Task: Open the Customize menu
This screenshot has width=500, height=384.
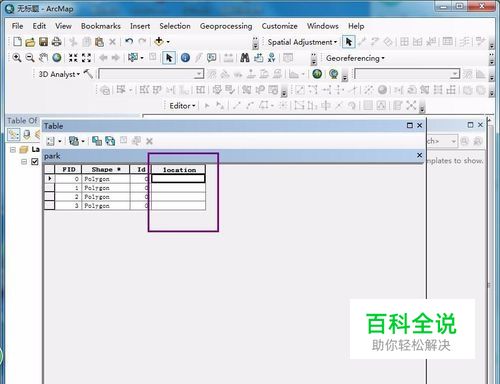Action: (279, 26)
